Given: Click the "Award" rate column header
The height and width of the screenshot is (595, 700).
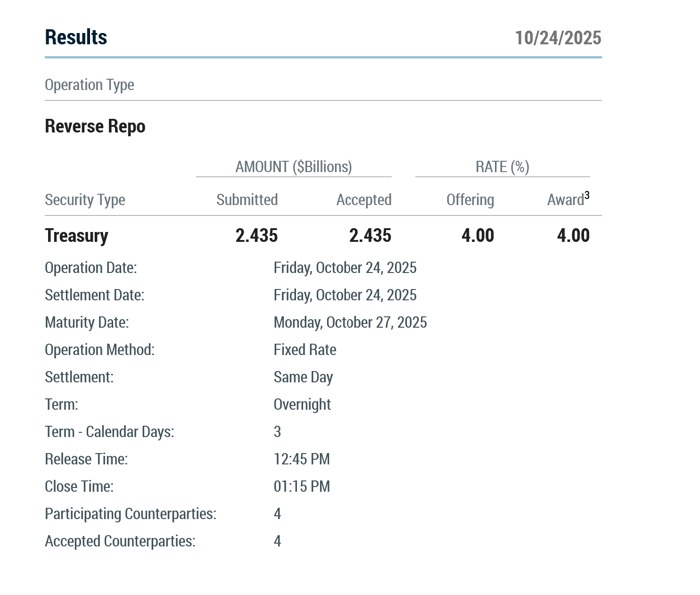Looking at the screenshot, I should click(566, 200).
